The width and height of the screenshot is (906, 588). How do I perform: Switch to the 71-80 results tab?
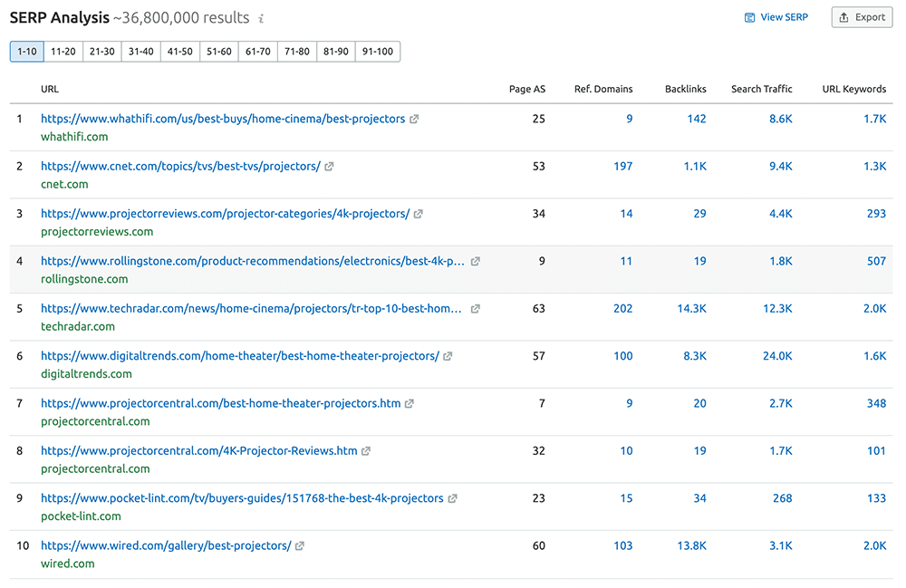coord(297,52)
